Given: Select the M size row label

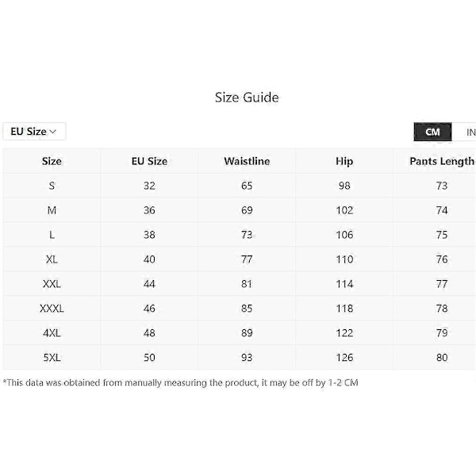Looking at the screenshot, I should (x=52, y=210).
